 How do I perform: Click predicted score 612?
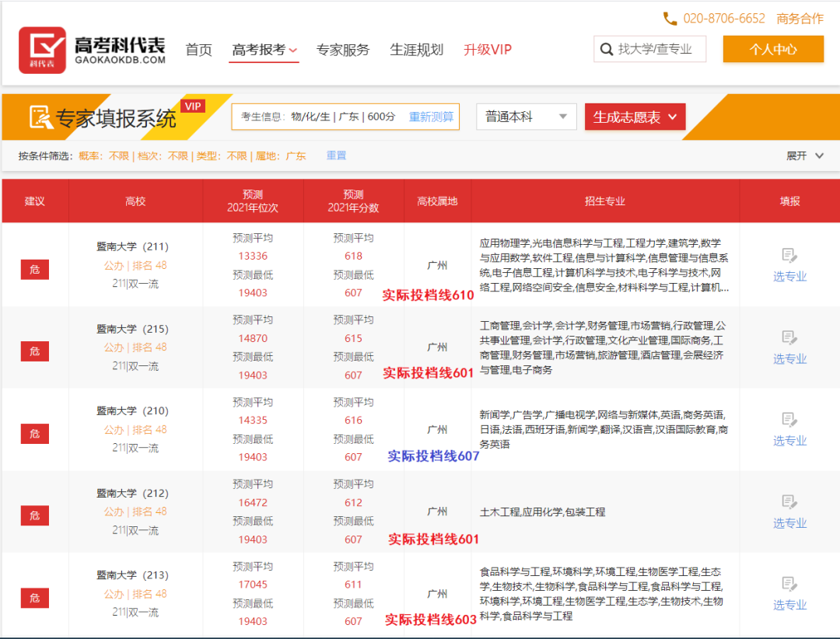(x=354, y=502)
